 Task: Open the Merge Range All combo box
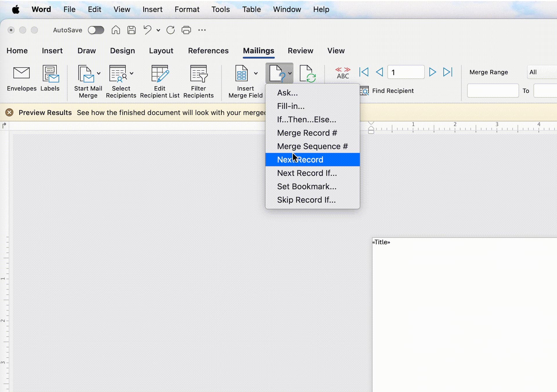pos(542,72)
